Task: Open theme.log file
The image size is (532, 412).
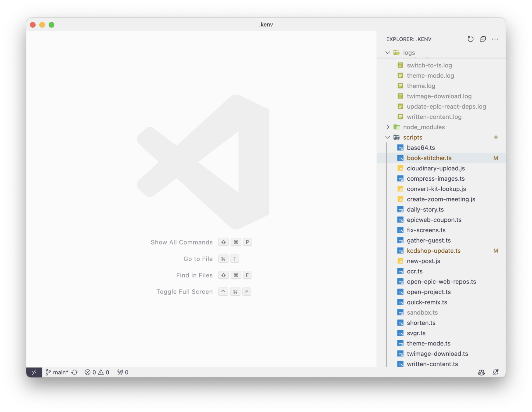Action: tap(441, 86)
